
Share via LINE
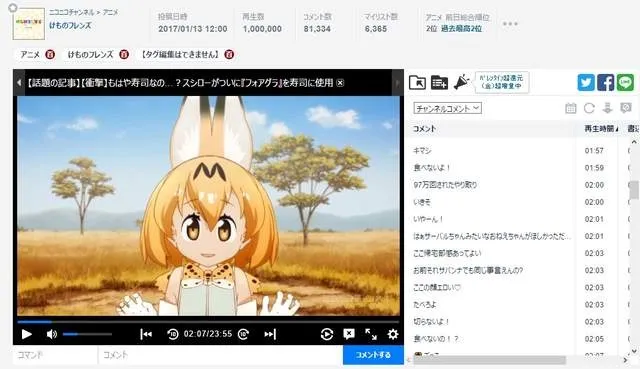(625, 82)
